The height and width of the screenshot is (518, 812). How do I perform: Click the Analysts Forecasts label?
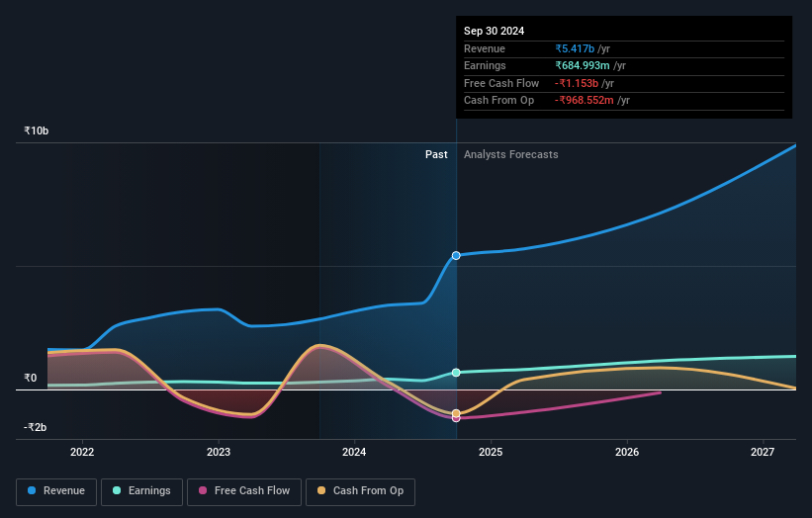pyautogui.click(x=510, y=155)
